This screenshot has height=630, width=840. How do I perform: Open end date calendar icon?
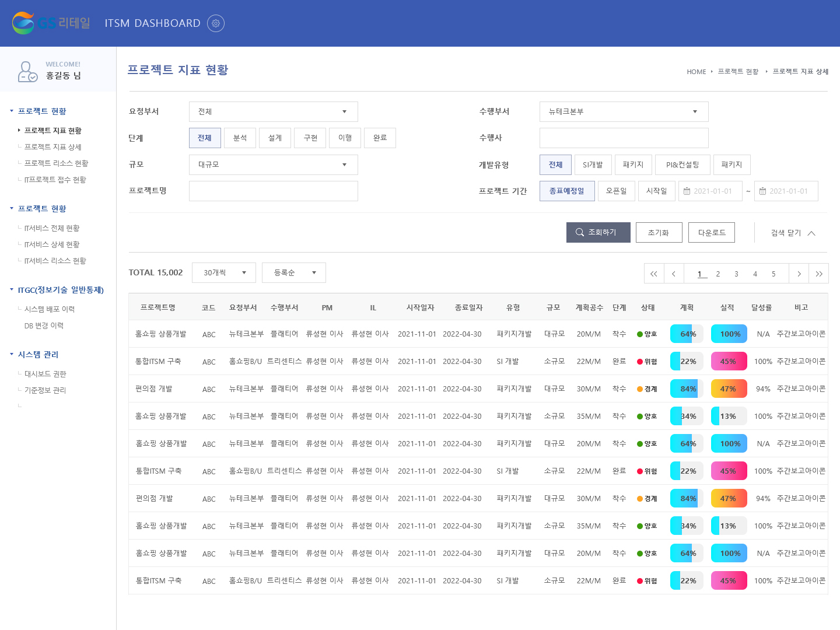pos(762,191)
